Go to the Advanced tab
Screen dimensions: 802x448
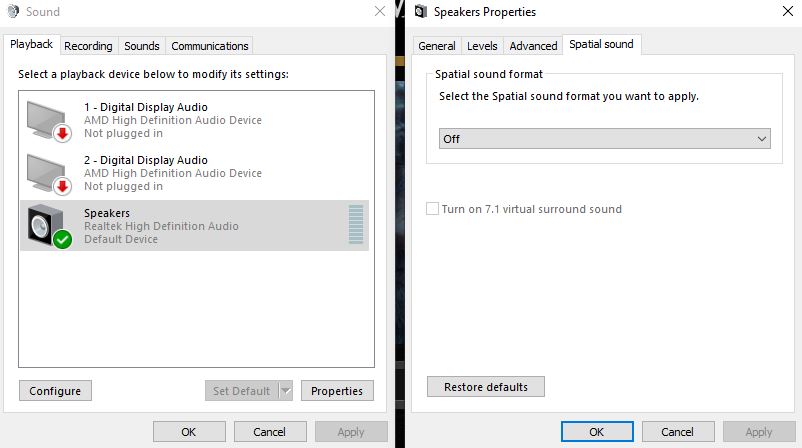click(x=533, y=46)
